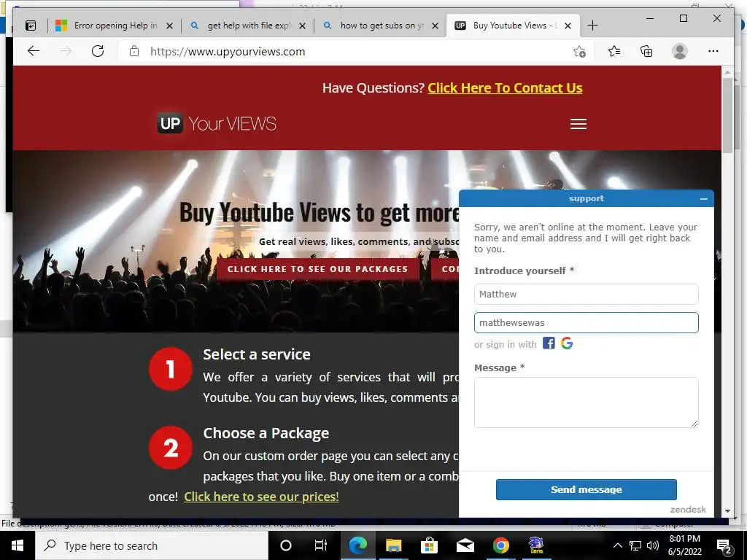747x560 pixels.
Task: Open the Mail app from the taskbar
Action: click(465, 545)
